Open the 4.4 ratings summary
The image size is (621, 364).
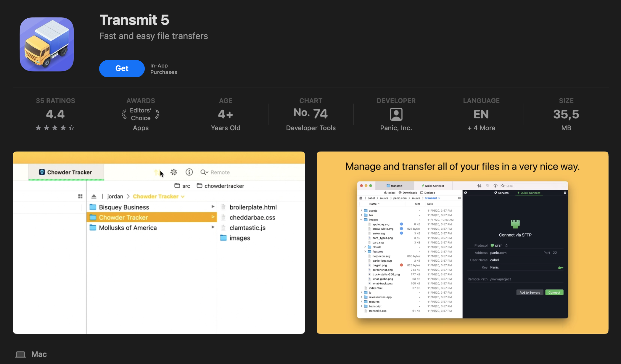click(x=55, y=114)
